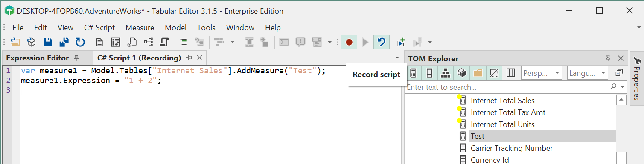The height and width of the screenshot is (164, 644).
Task: Open the View menu
Action: click(x=65, y=28)
